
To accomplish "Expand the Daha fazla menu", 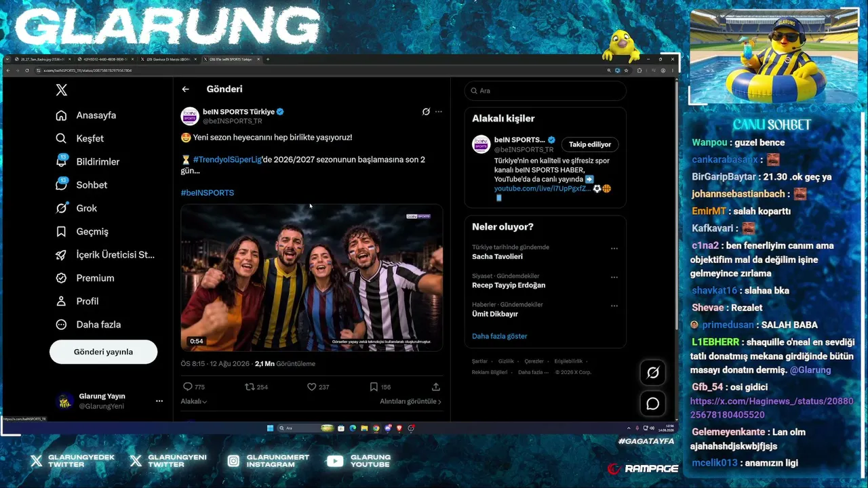I will tap(88, 325).
